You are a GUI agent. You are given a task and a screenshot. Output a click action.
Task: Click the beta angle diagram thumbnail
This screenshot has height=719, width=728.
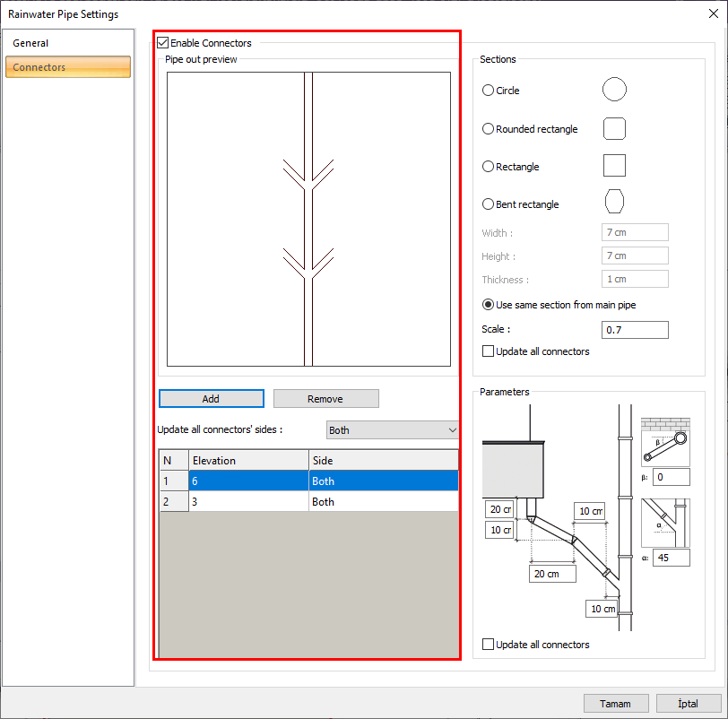665,441
